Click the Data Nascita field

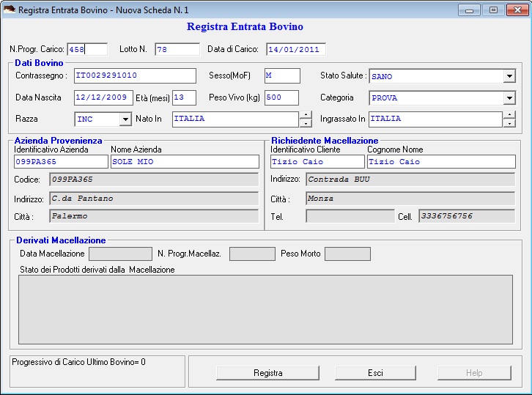pos(103,97)
